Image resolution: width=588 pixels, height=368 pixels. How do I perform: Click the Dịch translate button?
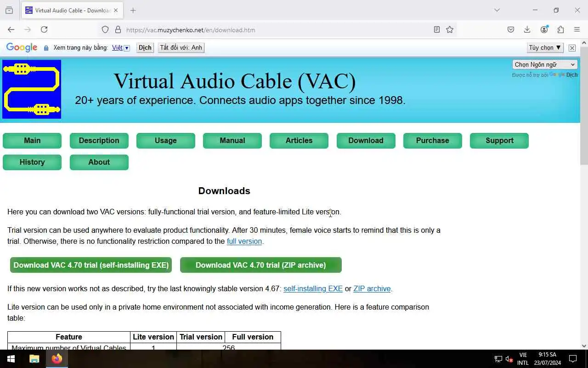pos(145,47)
